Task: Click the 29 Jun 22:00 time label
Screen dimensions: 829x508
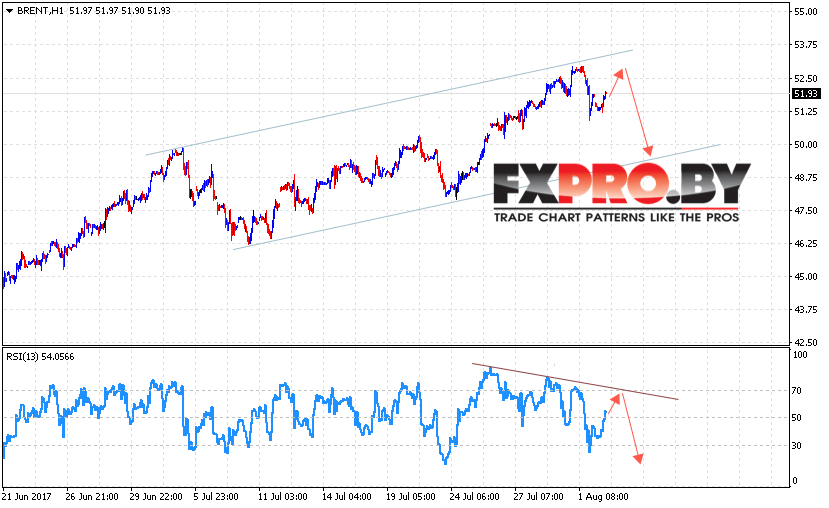Action: [156, 497]
